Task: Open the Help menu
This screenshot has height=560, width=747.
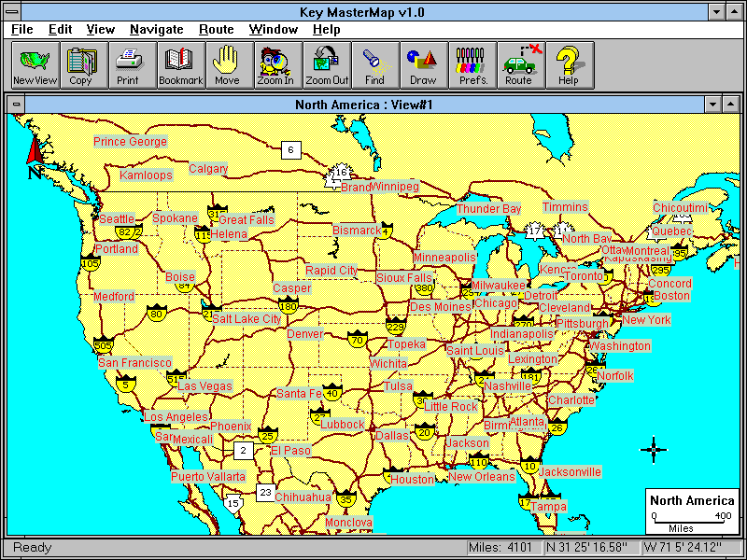Action: [326, 30]
